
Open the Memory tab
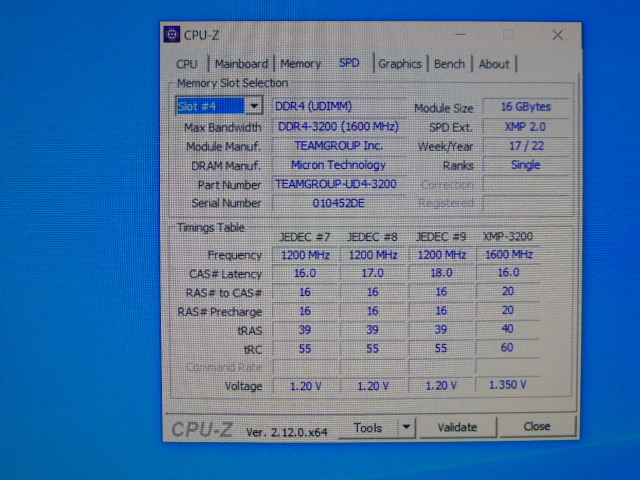300,64
